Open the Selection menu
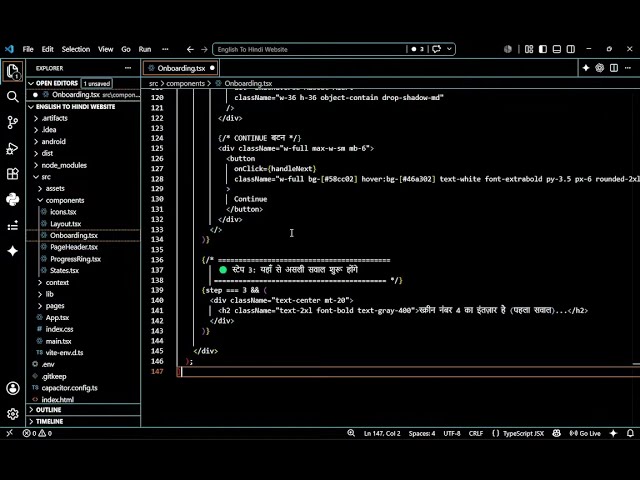Image resolution: width=640 pixels, height=480 pixels. point(76,49)
